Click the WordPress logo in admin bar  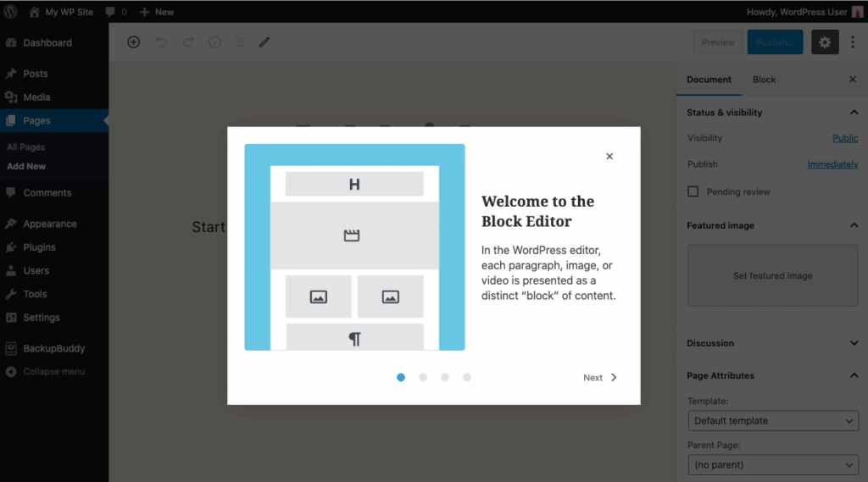10,12
